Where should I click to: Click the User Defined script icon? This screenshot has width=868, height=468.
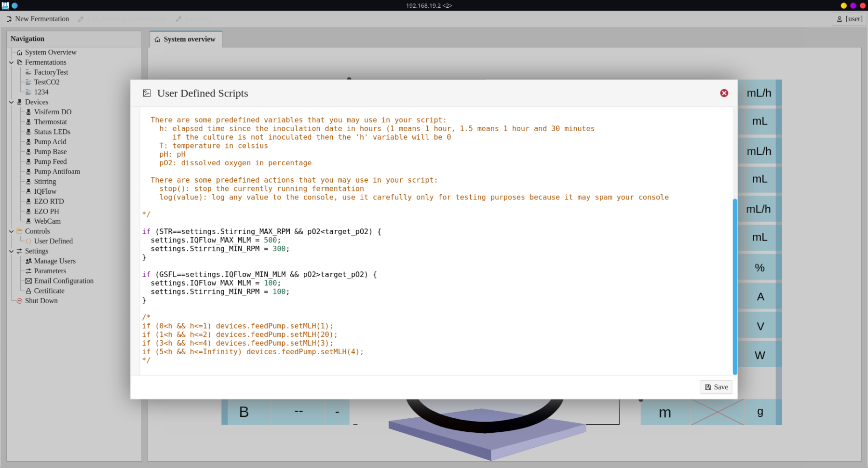point(28,241)
